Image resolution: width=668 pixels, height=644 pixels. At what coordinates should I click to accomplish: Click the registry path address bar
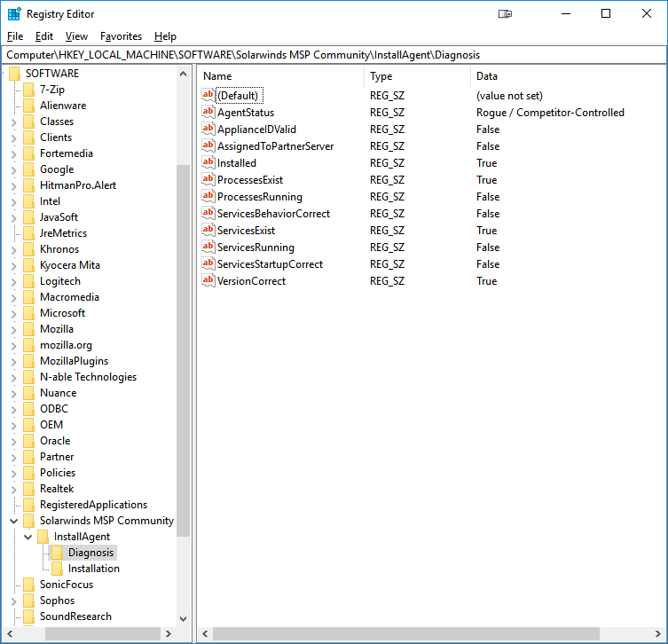point(334,55)
